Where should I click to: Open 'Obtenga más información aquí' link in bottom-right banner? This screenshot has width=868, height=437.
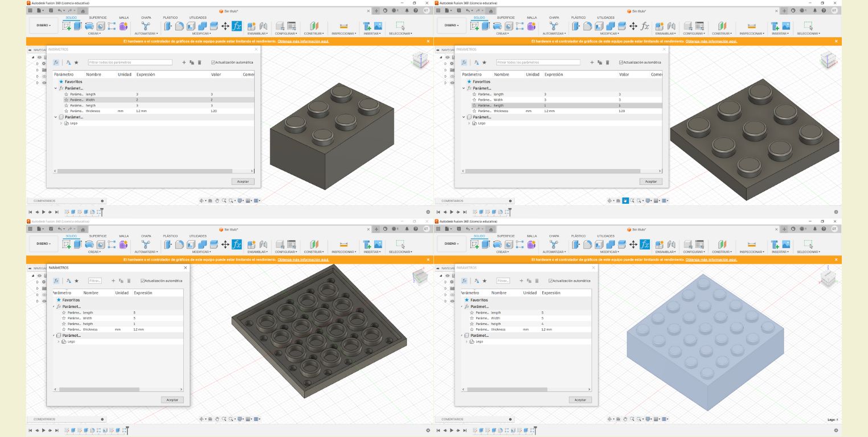point(711,259)
